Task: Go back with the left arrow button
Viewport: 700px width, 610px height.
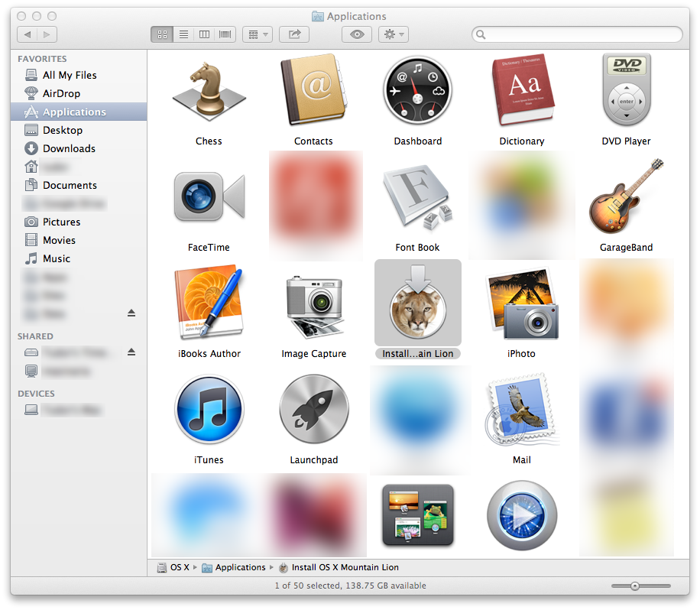Action: tap(28, 34)
